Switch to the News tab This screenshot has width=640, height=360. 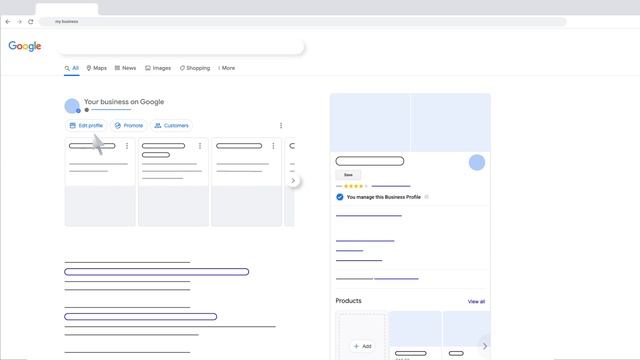point(125,68)
